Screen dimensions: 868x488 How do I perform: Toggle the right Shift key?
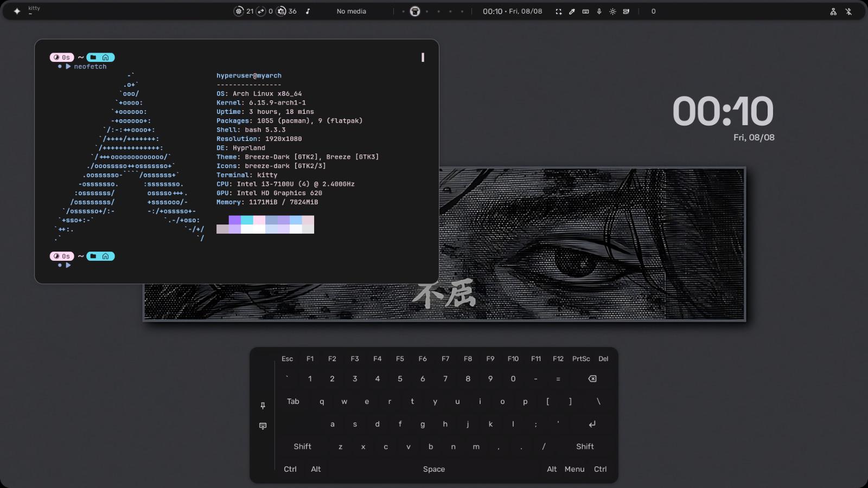(585, 447)
